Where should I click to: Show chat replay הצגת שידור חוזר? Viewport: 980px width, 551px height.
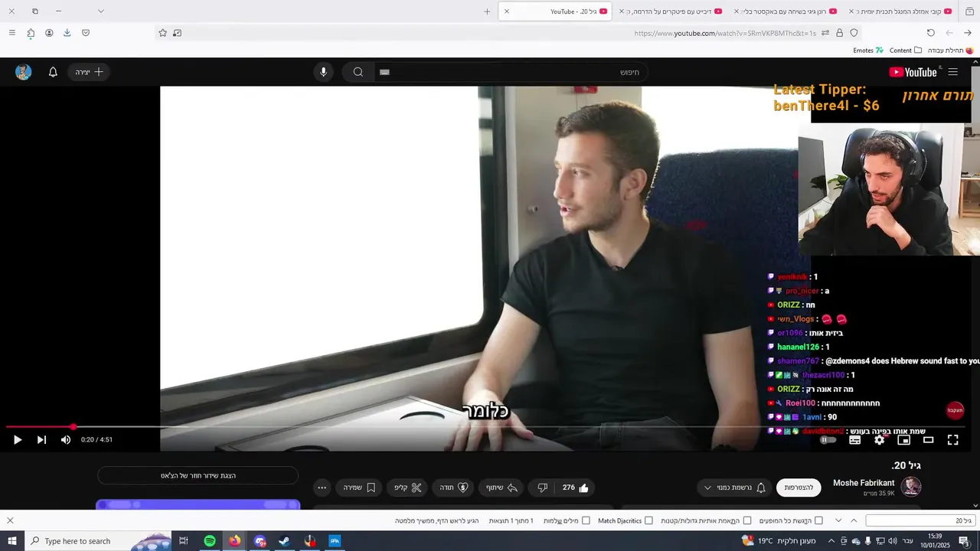click(198, 475)
